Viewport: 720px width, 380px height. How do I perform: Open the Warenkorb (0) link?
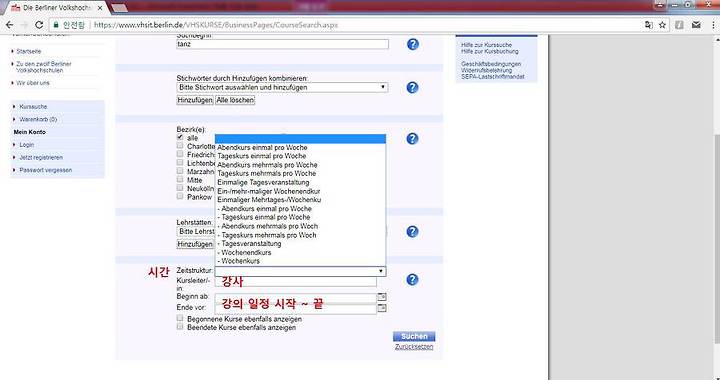coord(38,119)
